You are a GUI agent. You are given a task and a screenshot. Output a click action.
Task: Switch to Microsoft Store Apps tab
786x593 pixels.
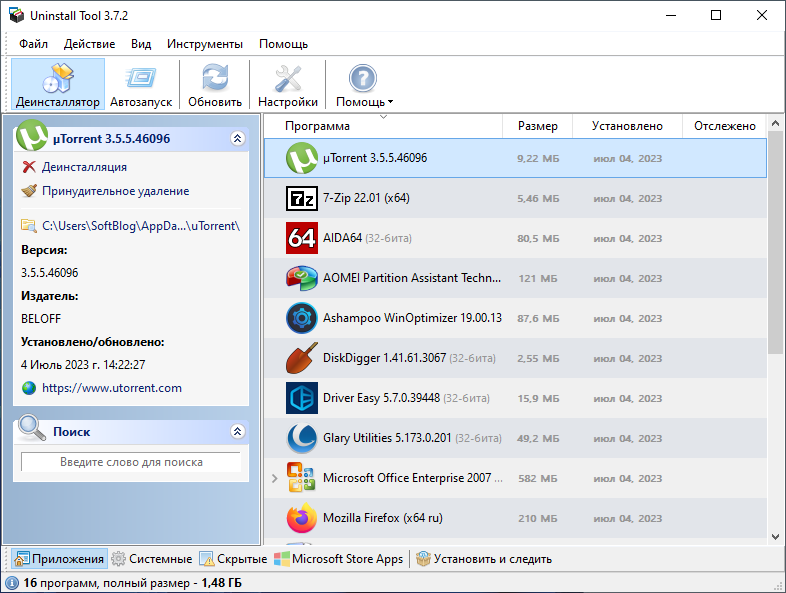coord(339,559)
